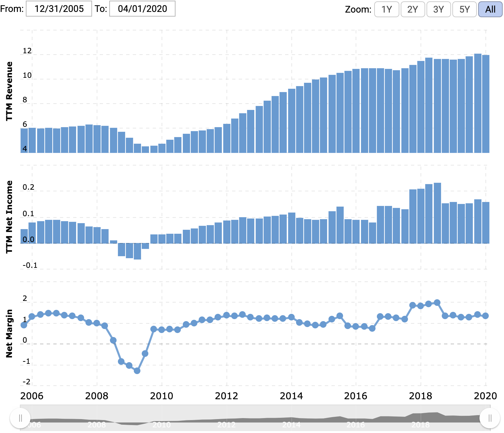Screen dimensions: 504x433
Task: Click the Net Margin axis title
Action: (9, 333)
